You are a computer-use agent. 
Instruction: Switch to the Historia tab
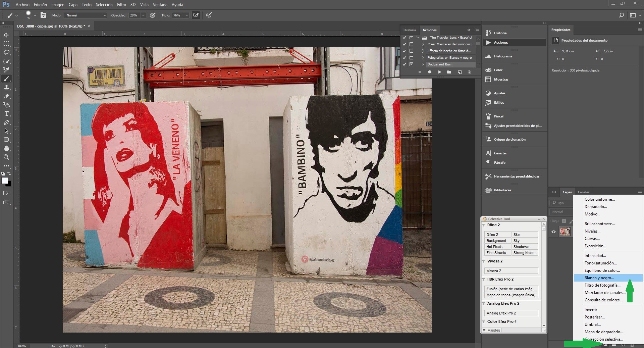410,30
